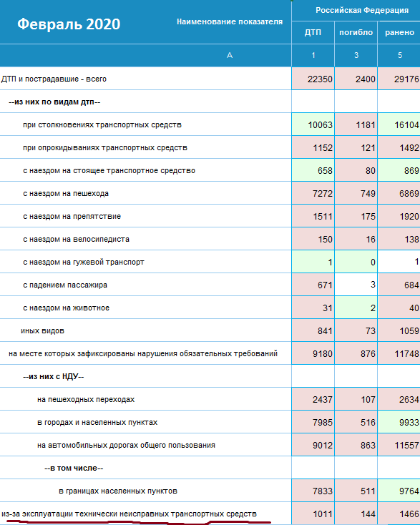Select 'с наездом на гужевой транспорт' label
Image resolution: width=420 pixels, height=525 pixels.
click(x=84, y=262)
